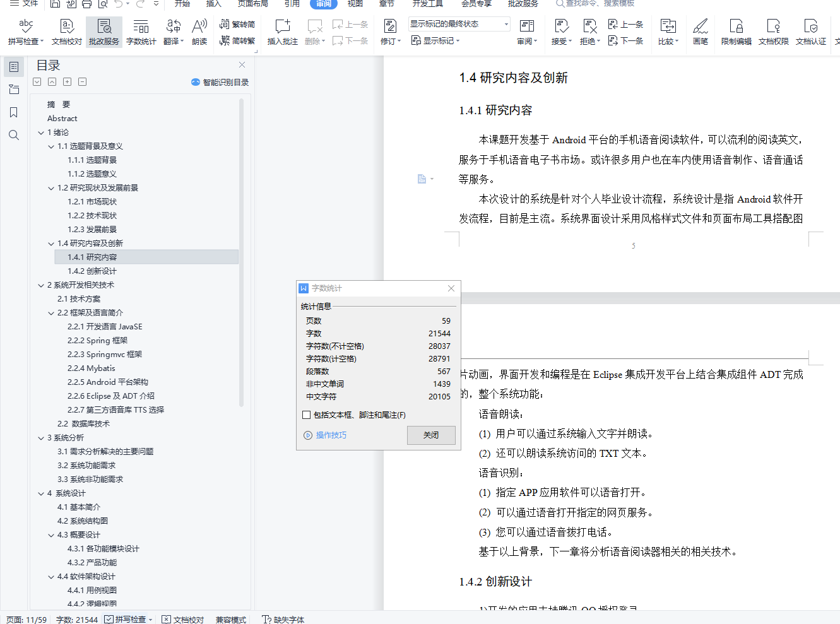840x624 pixels.
Task: Collapse the 4.3 概要设计 node
Action: (x=51, y=535)
